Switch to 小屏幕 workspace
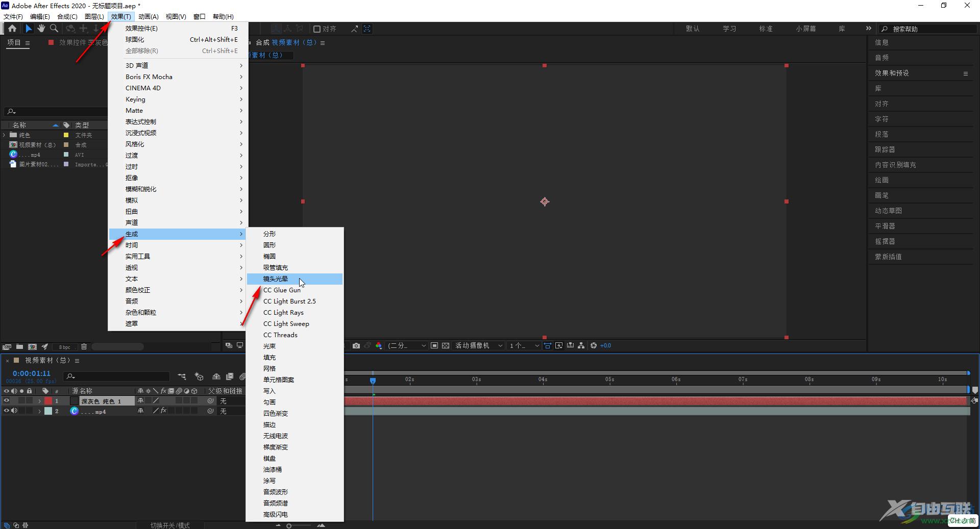This screenshot has width=980, height=529. 805,29
